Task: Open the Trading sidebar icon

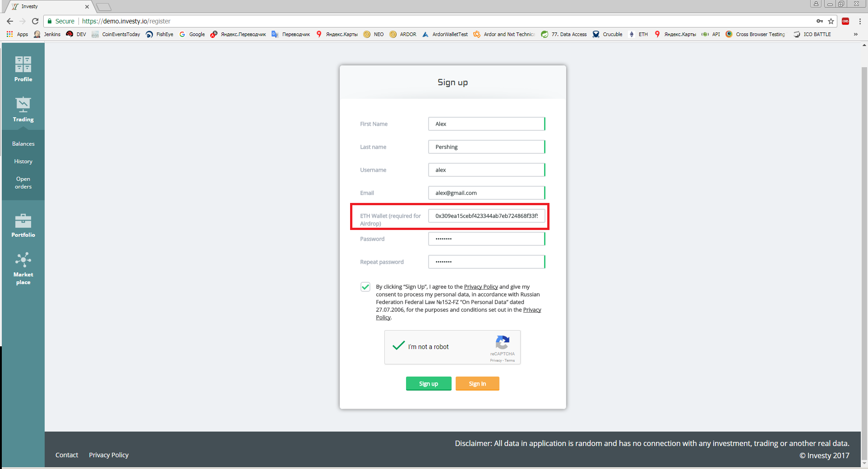Action: 23,109
